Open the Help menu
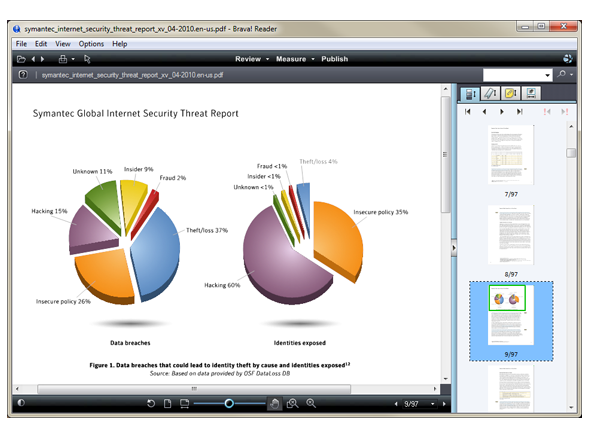 coord(119,44)
